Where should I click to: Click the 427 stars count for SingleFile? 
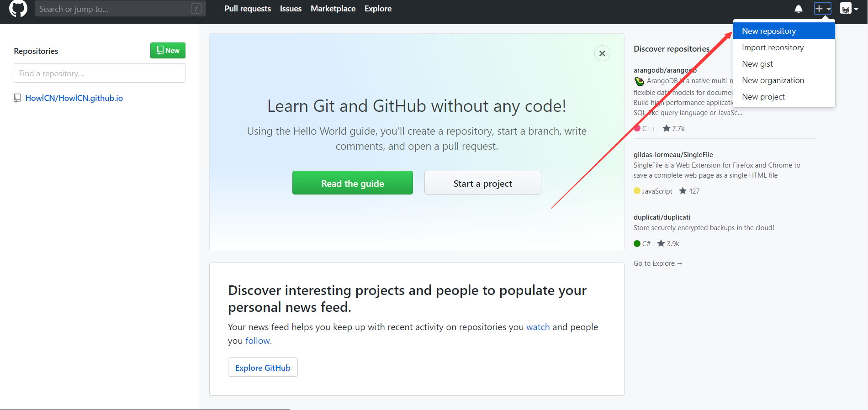point(689,191)
